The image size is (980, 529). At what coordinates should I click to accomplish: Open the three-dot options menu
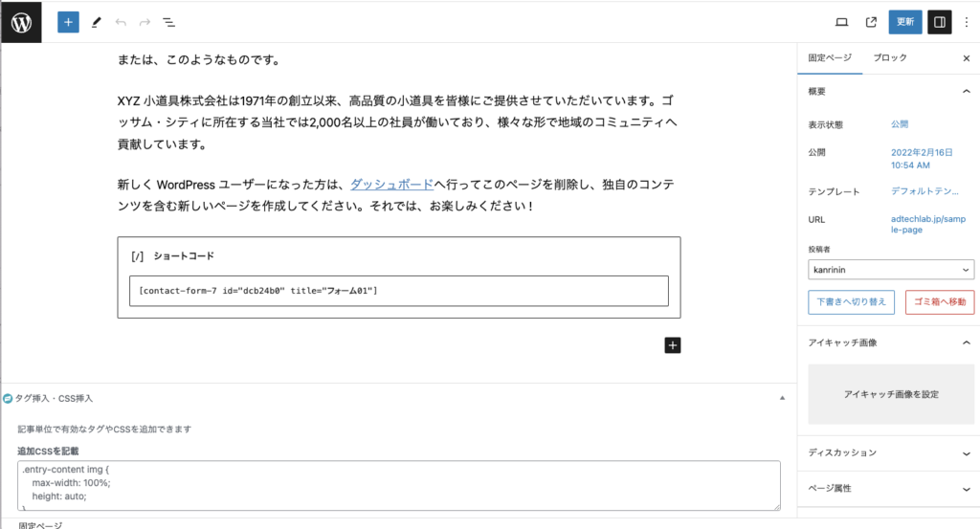(x=966, y=21)
